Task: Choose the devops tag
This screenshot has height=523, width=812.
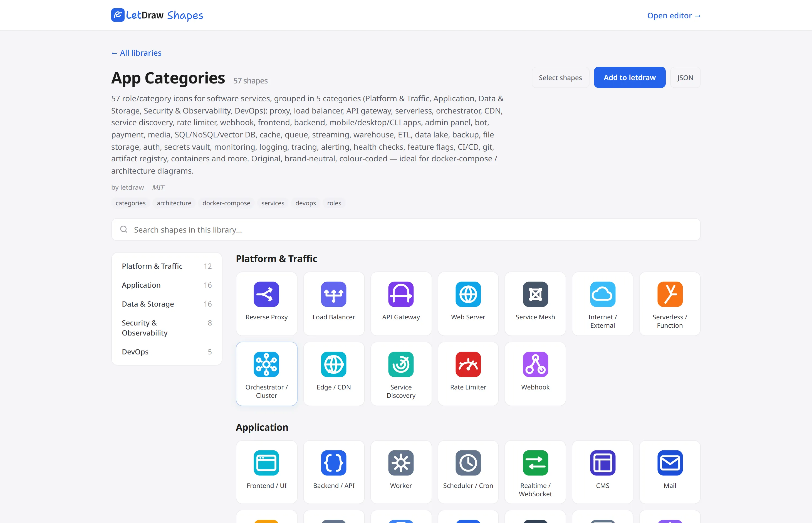Action: pyautogui.click(x=306, y=203)
